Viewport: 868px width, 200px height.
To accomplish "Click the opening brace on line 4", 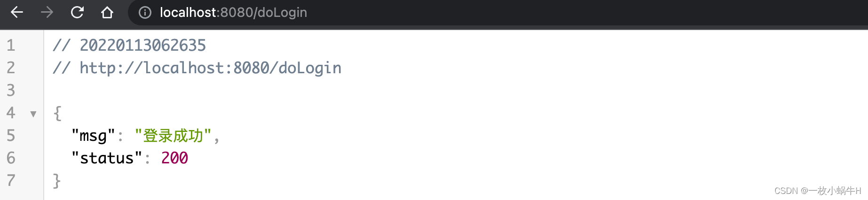I will pos(57,113).
